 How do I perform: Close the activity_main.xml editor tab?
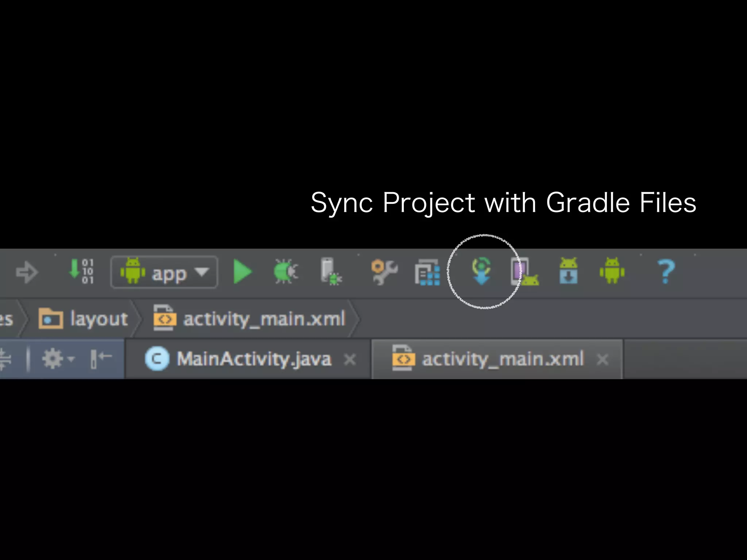[603, 360]
